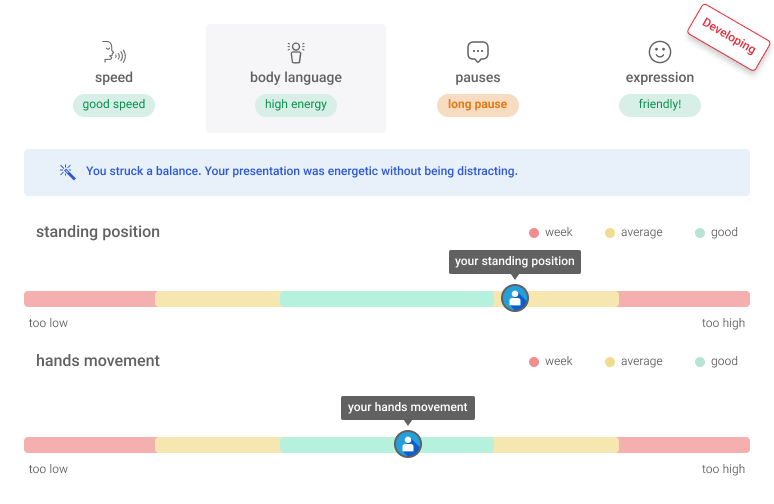Open the speed tab
The image size is (774, 504).
(114, 78)
